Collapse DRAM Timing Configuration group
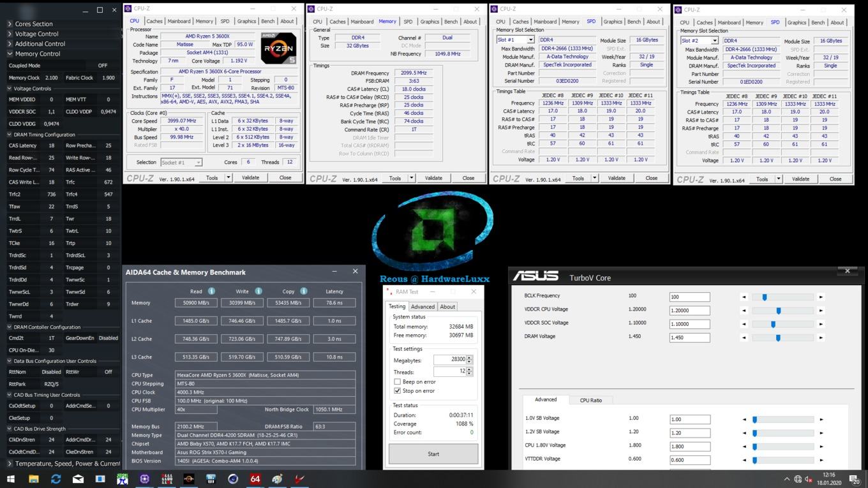 point(10,135)
